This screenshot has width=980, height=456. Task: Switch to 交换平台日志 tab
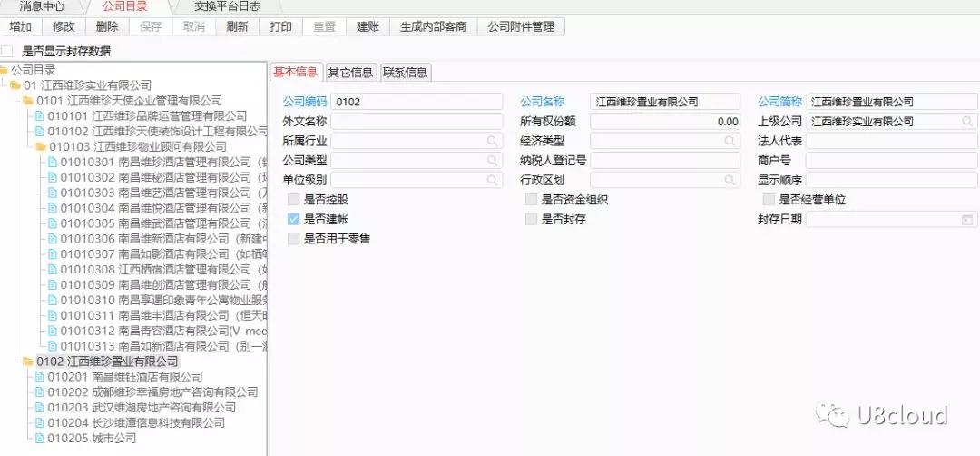click(x=228, y=7)
